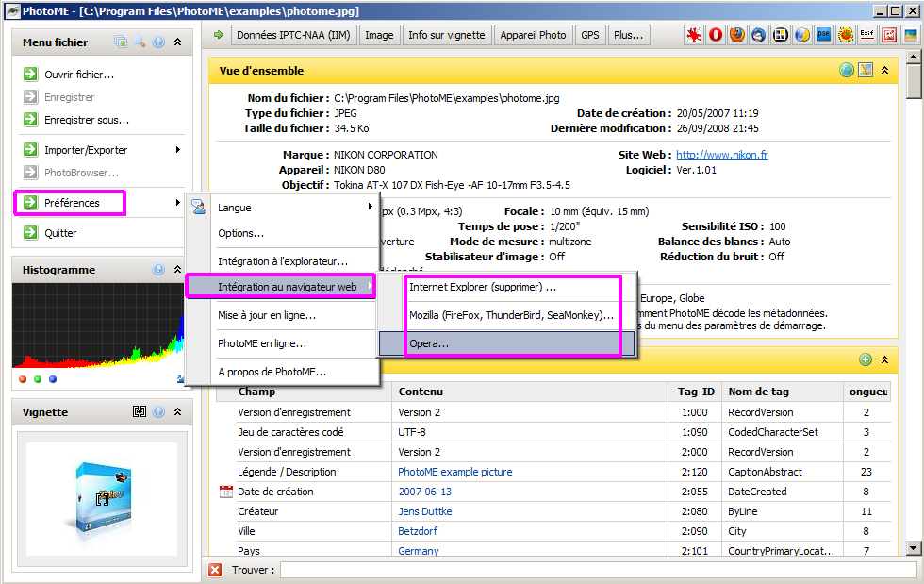Image resolution: width=924 pixels, height=584 pixels.
Task: Switch to the GPS tab
Action: click(x=590, y=35)
